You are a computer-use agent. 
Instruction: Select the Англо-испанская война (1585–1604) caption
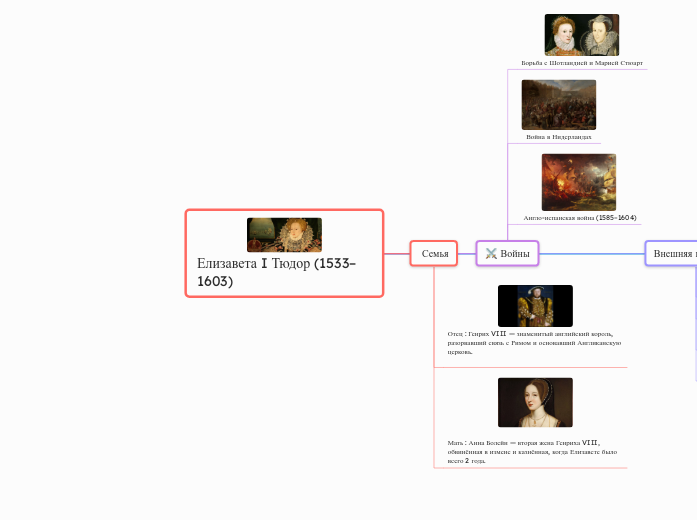[580, 218]
